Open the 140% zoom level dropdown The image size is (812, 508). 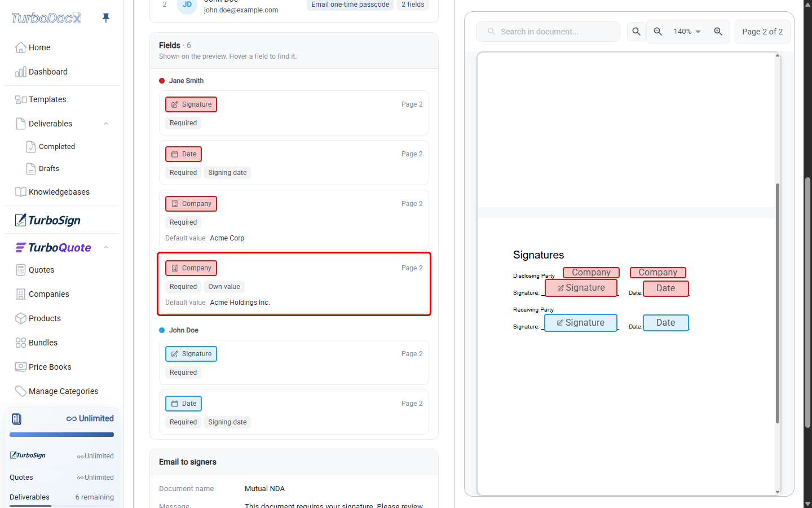point(687,32)
